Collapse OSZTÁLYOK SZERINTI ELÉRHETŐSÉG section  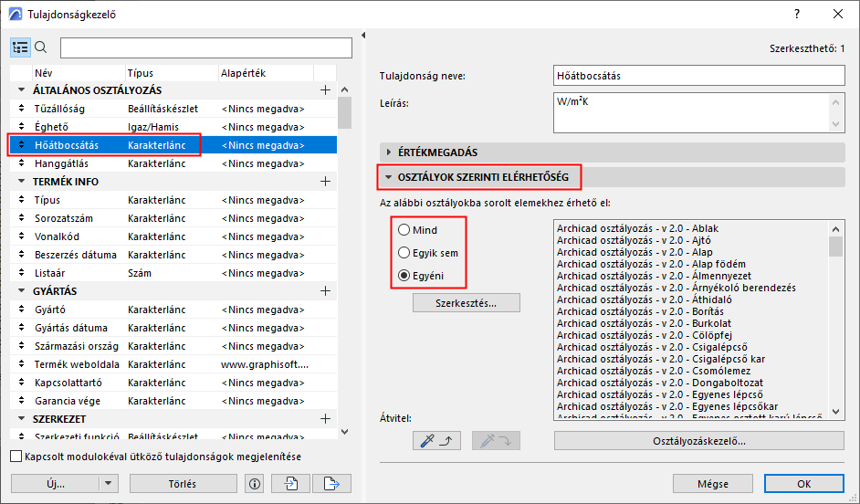[389, 177]
